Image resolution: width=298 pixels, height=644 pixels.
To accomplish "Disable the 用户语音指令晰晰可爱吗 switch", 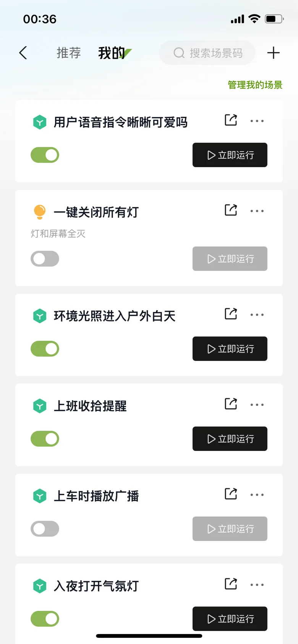I will 45,155.
